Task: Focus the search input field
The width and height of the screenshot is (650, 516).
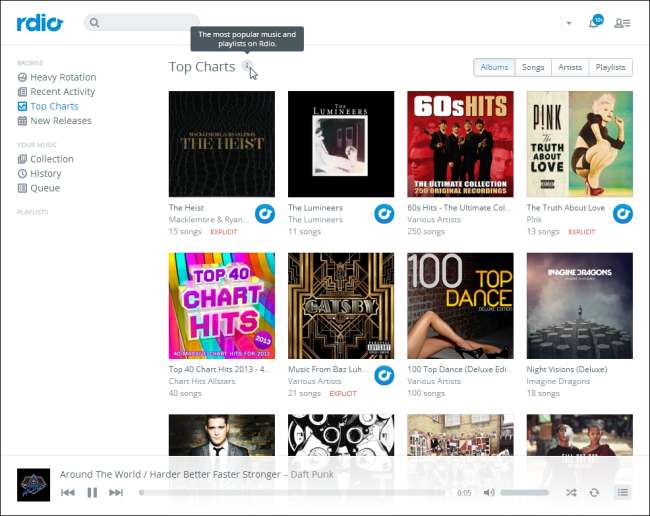Action: coord(142,22)
